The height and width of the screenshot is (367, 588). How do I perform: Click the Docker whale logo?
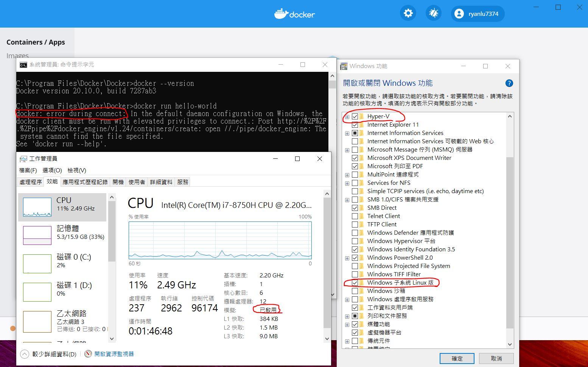(281, 14)
